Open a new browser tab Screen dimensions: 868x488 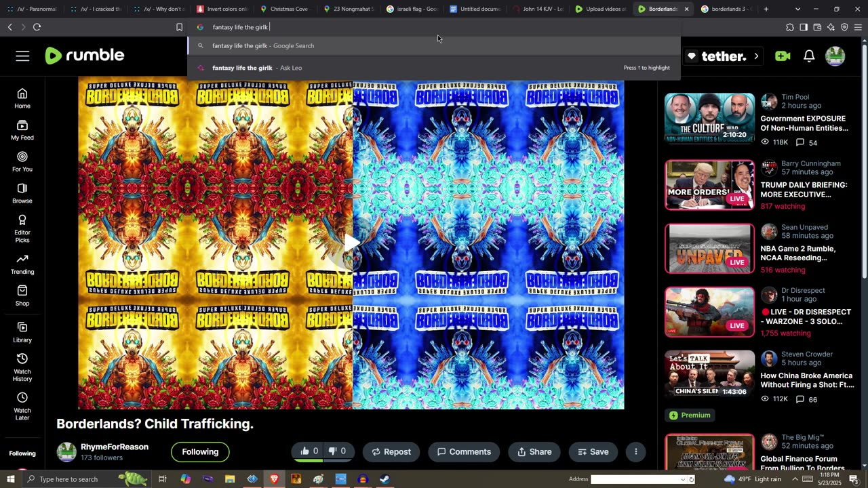point(766,9)
